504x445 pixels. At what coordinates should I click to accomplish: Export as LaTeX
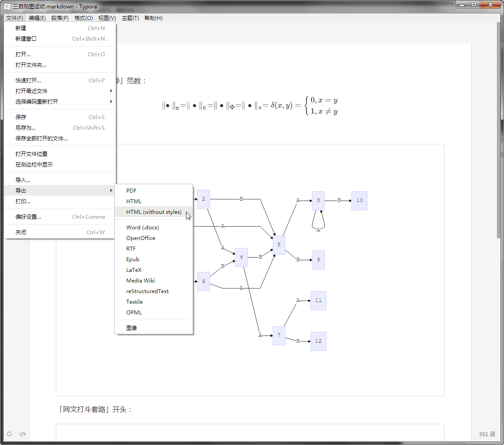[154, 270]
